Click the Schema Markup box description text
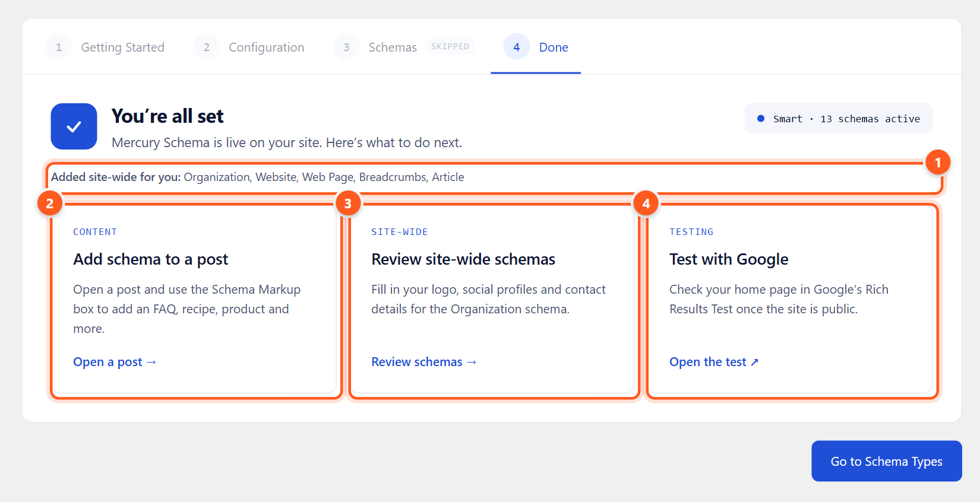980x502 pixels. pos(187,309)
